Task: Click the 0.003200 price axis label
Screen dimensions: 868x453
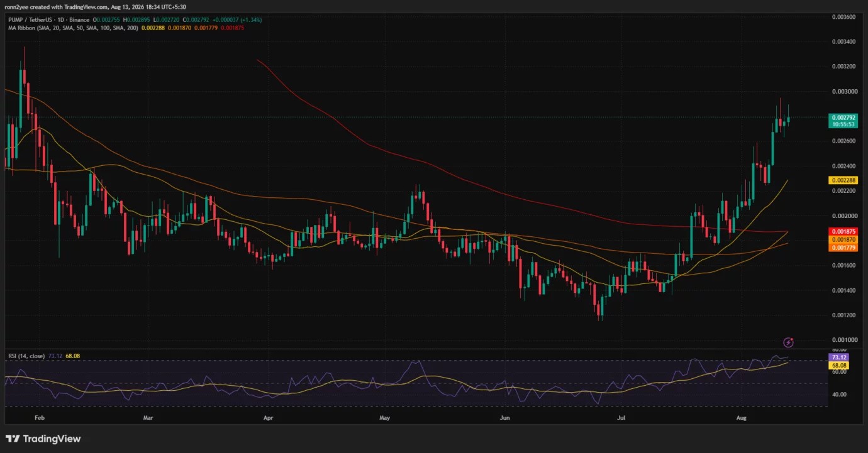Action: [x=843, y=67]
